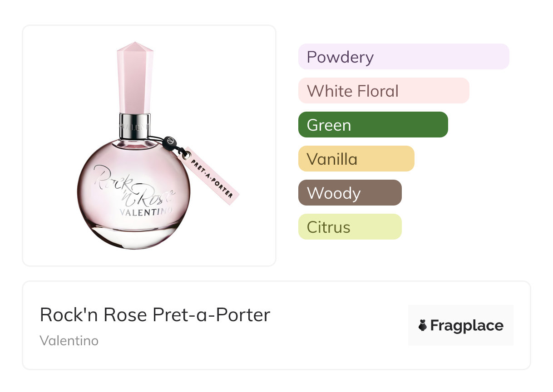Click the clear glass base of the bottle
The height and width of the screenshot is (392, 553).
[x=133, y=236]
